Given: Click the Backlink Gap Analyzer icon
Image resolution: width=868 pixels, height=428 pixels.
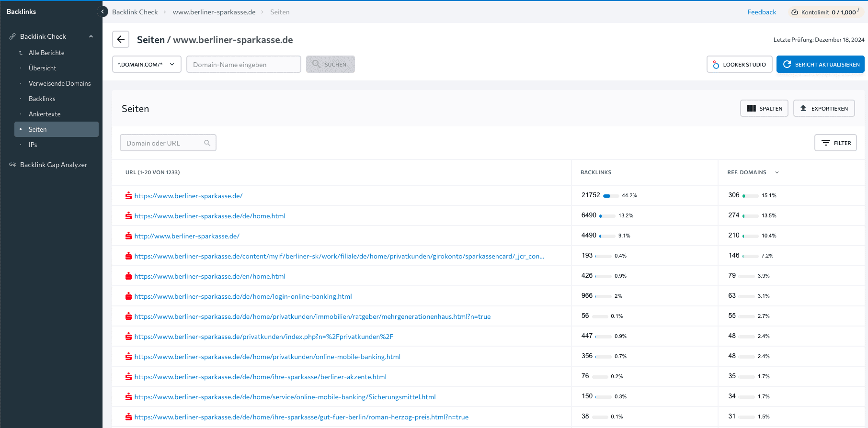Looking at the screenshot, I should point(12,165).
